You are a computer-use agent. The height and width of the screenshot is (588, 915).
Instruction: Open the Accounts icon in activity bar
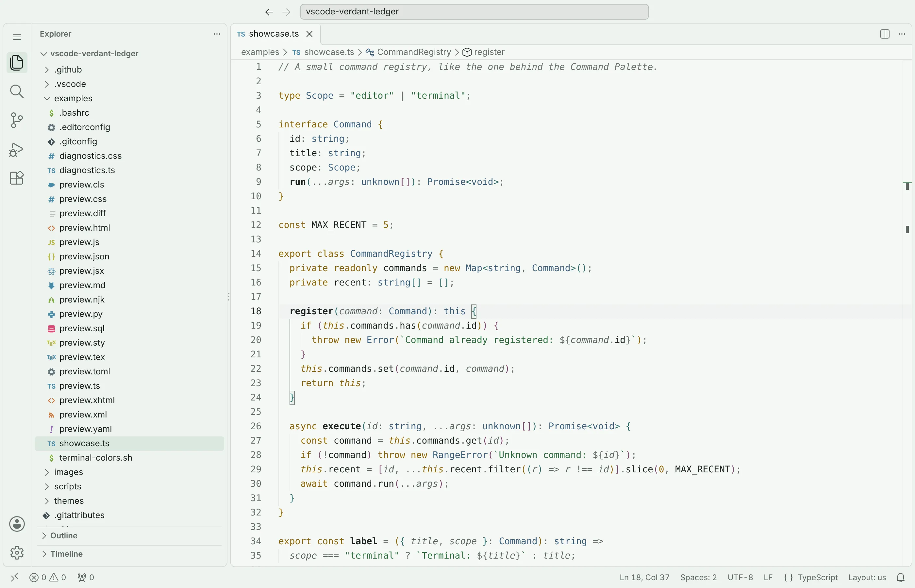[17, 524]
